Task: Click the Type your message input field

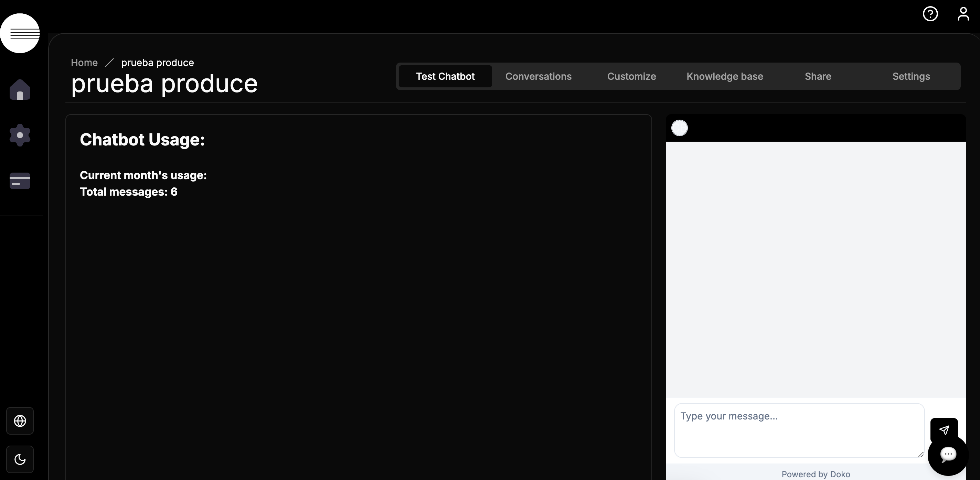Action: (x=799, y=430)
